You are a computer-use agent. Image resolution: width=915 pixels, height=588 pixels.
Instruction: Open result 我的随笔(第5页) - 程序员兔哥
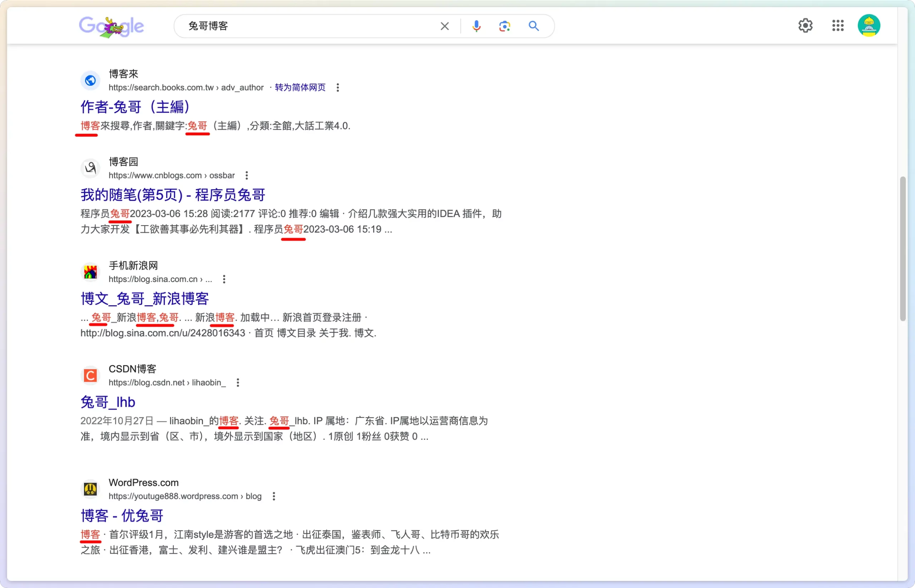click(x=173, y=195)
